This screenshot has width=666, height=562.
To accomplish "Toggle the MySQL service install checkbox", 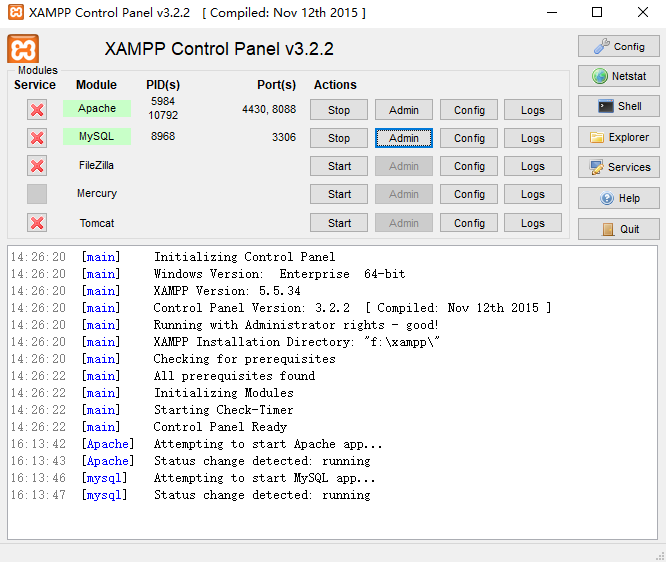I will 37,138.
